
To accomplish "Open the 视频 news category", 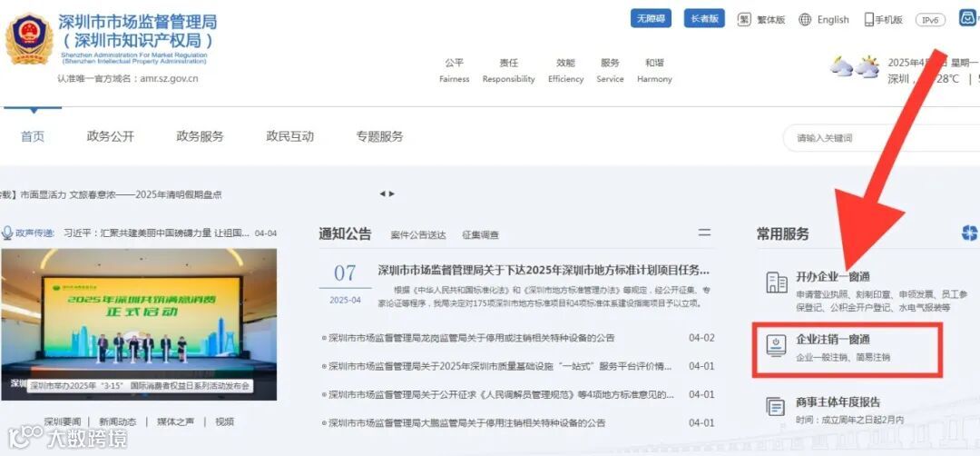I will 225,421.
